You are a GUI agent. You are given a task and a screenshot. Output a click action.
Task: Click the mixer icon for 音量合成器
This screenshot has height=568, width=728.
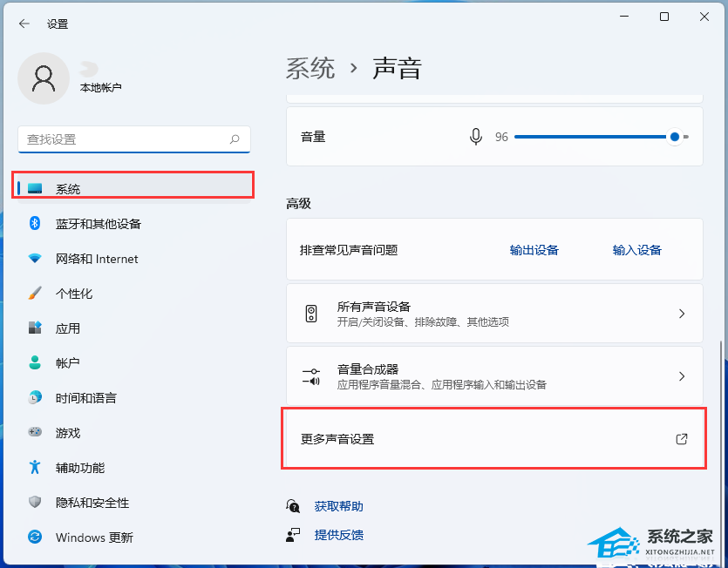[311, 376]
